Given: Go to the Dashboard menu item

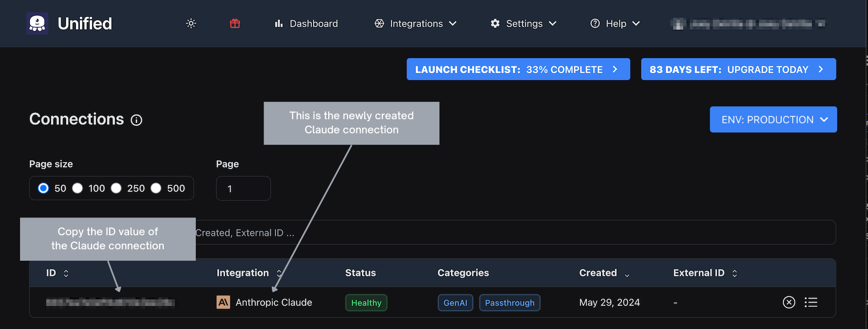Looking at the screenshot, I should pos(307,23).
